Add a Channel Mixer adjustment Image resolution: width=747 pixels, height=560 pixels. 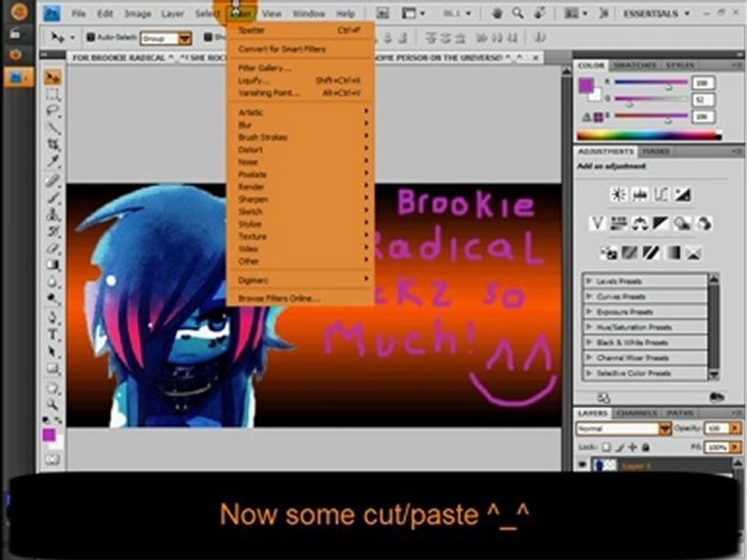tap(703, 223)
